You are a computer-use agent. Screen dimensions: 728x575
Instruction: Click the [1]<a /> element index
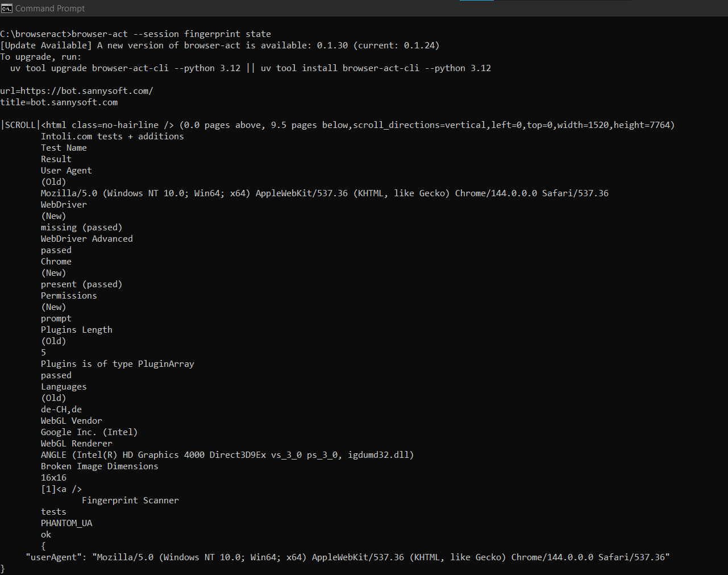61,489
